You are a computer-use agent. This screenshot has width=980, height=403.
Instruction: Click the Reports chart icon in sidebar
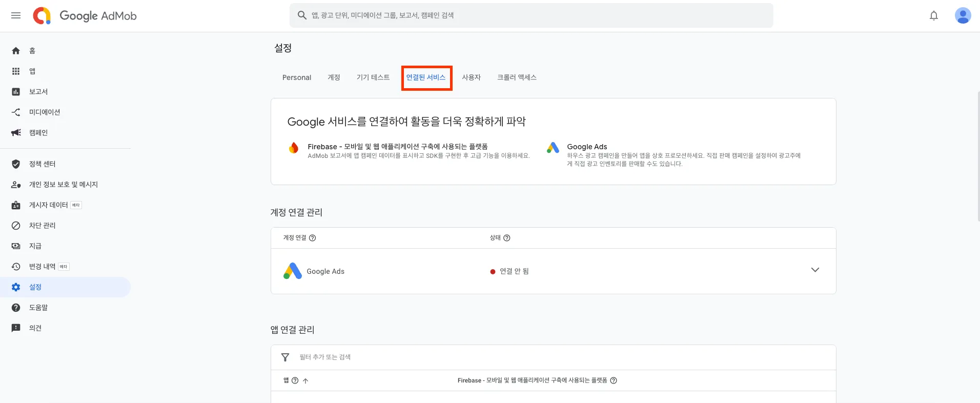tap(16, 92)
